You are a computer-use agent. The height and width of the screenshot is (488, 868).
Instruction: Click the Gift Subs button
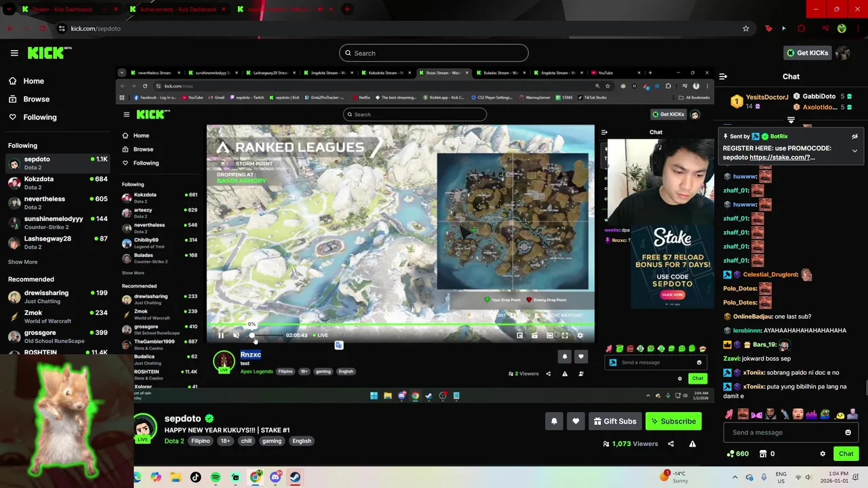[x=615, y=421]
